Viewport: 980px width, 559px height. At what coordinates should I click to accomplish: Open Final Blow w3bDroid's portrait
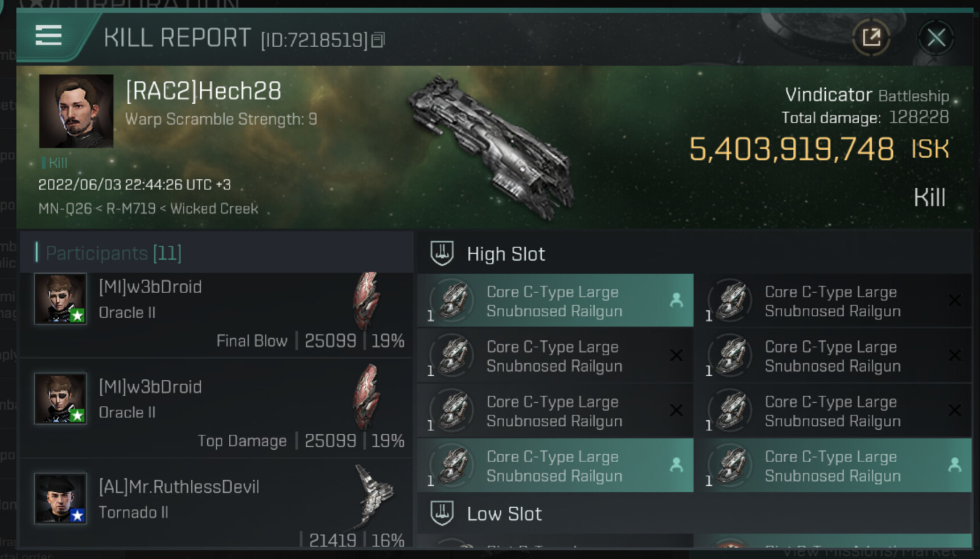click(x=60, y=298)
